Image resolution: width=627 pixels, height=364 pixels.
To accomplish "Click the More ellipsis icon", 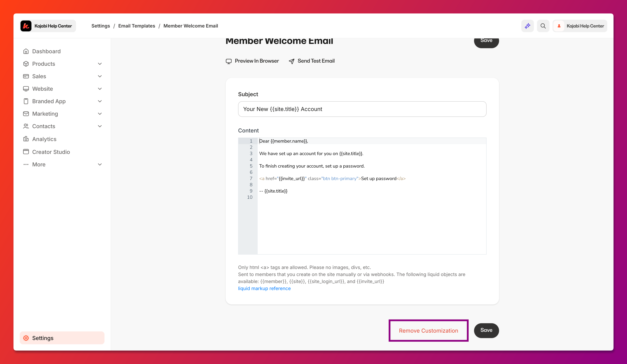I will [x=26, y=164].
